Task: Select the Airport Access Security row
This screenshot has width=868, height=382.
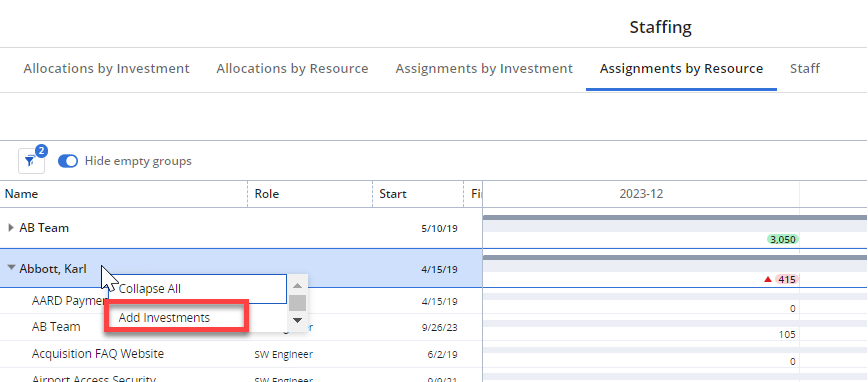Action: 241,376
